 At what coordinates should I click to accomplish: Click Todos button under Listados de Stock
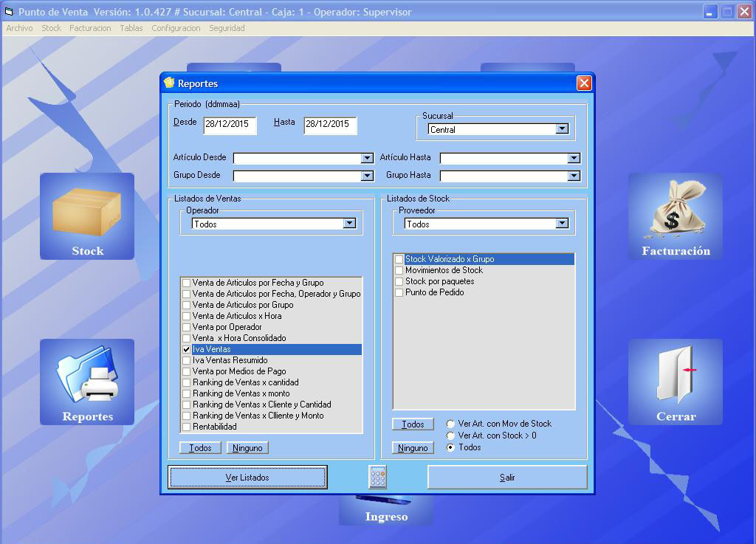(x=413, y=424)
